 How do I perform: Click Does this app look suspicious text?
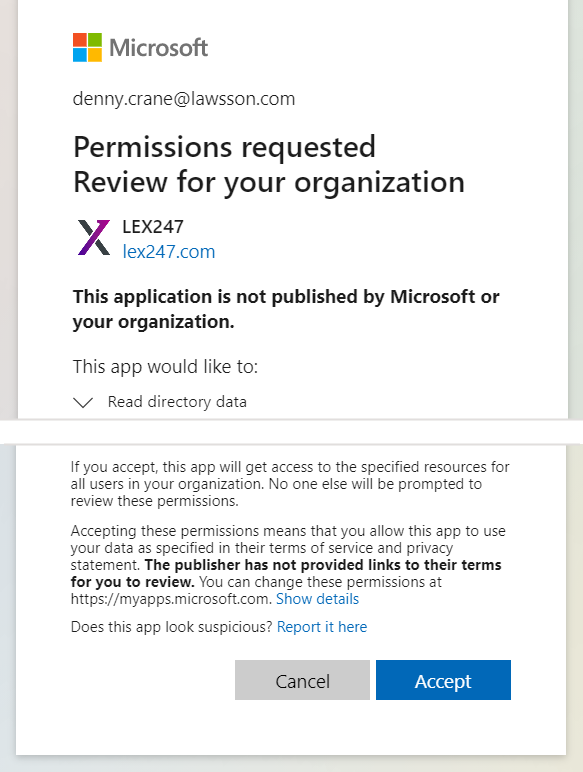pos(171,627)
